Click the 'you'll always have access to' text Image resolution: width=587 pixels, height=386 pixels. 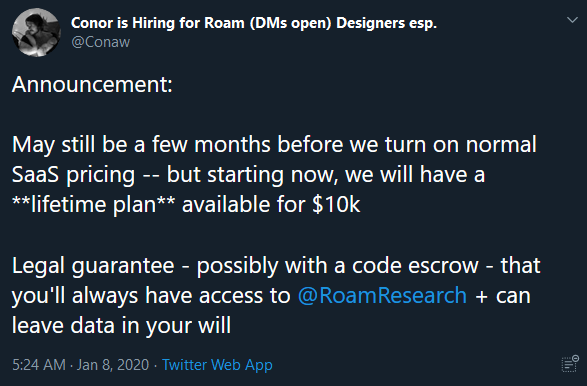click(x=151, y=295)
